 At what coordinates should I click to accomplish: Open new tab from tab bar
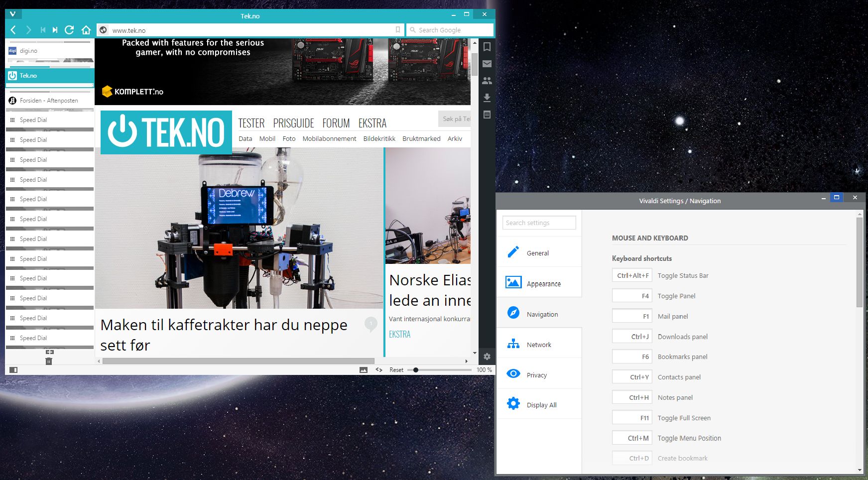tap(50, 352)
